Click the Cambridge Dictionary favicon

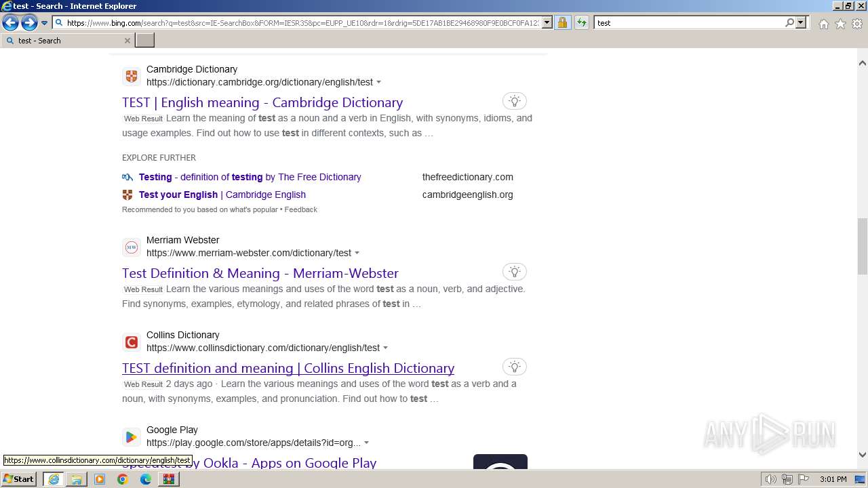(132, 76)
